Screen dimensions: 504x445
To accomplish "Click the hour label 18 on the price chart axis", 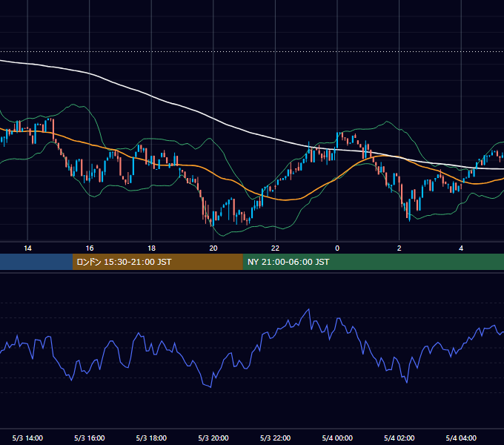I will tap(151, 248).
